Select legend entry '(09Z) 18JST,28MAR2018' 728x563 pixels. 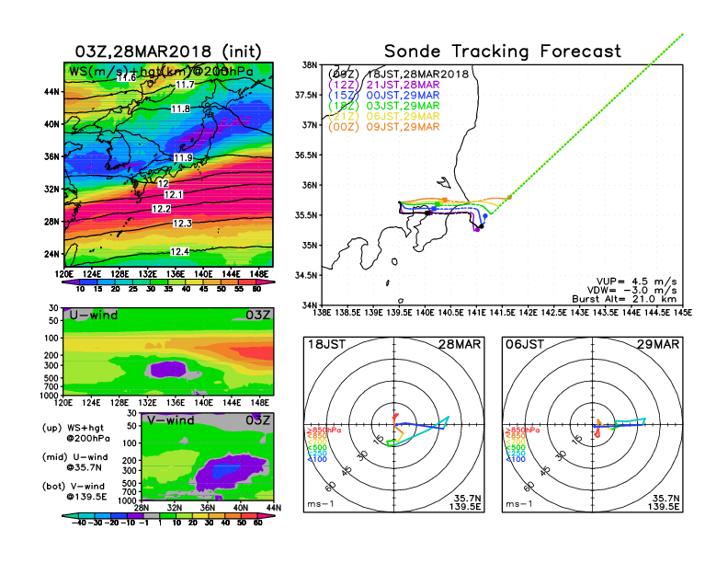(x=398, y=74)
